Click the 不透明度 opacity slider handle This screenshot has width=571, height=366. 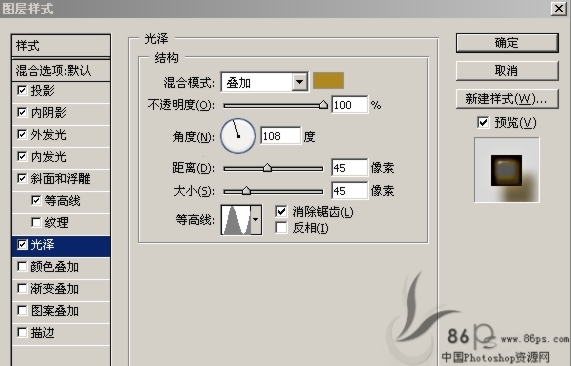tap(323, 105)
